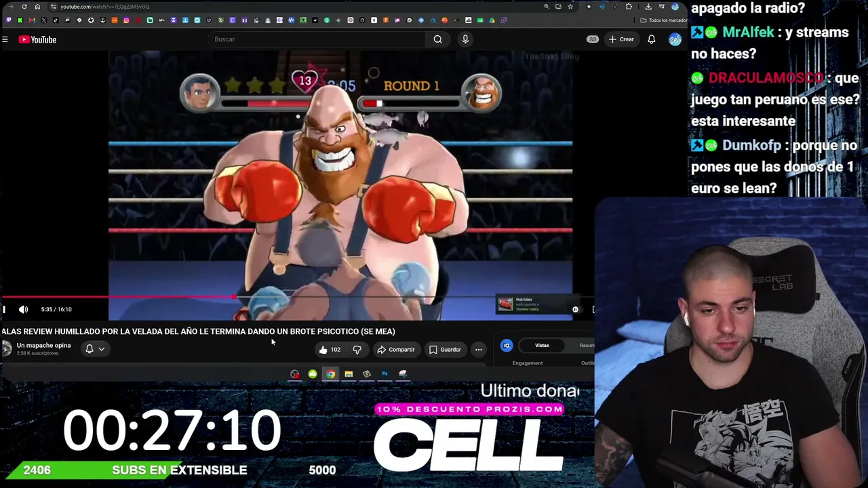Open the Nutriales Stardew Valley card thumbnail
The height and width of the screenshot is (488, 868).
[506, 304]
